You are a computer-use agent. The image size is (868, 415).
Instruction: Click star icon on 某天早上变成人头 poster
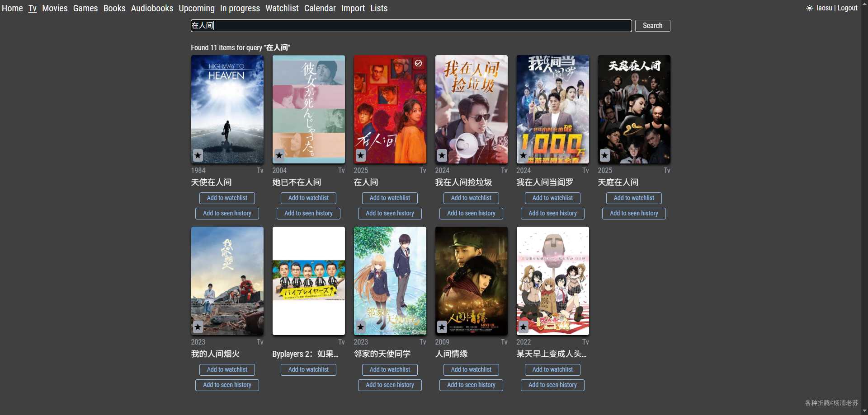pyautogui.click(x=523, y=327)
